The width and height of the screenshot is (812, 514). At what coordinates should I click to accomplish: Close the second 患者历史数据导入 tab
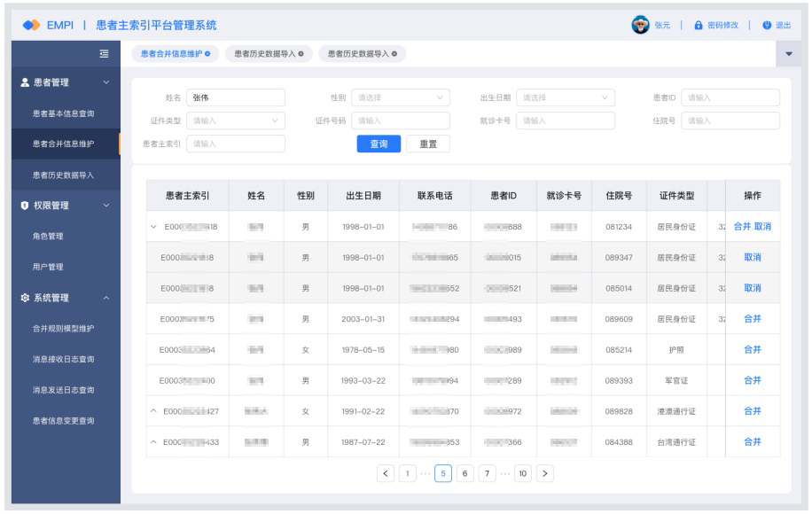[394, 54]
